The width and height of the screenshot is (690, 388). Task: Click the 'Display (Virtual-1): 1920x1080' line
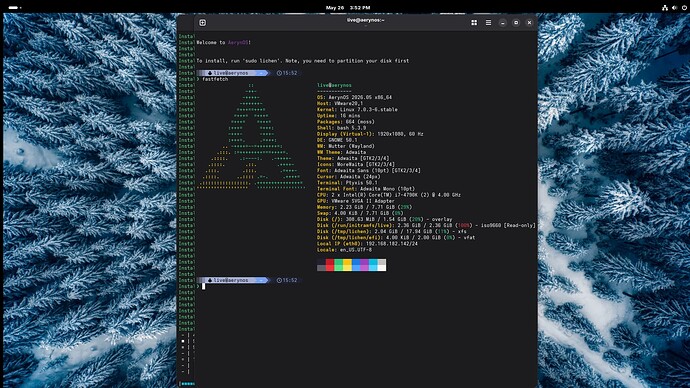tap(370, 134)
